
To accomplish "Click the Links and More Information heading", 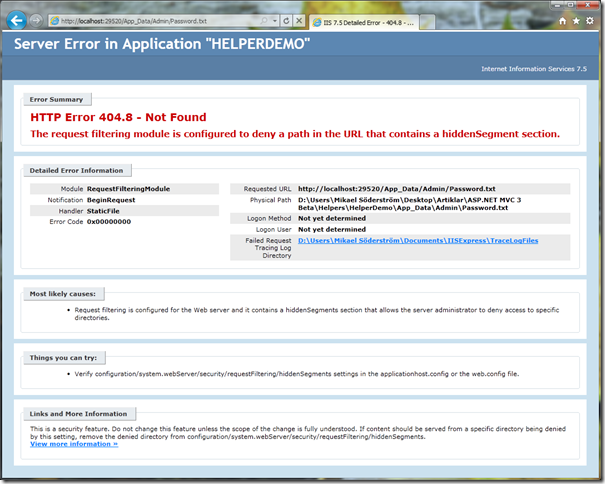I will pyautogui.click(x=79, y=414).
